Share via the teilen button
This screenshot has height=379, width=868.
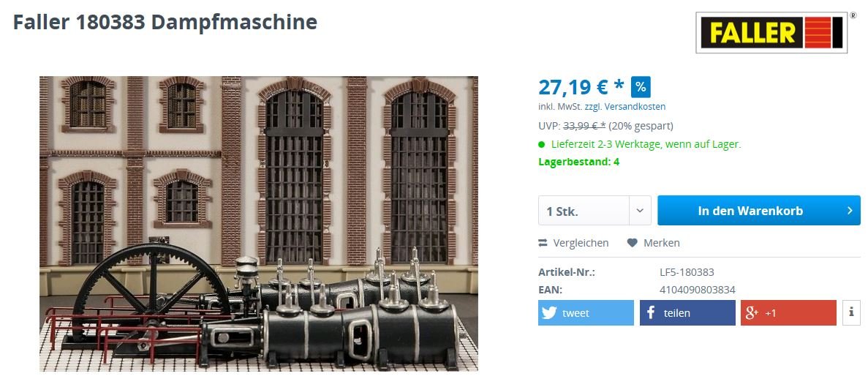click(687, 313)
